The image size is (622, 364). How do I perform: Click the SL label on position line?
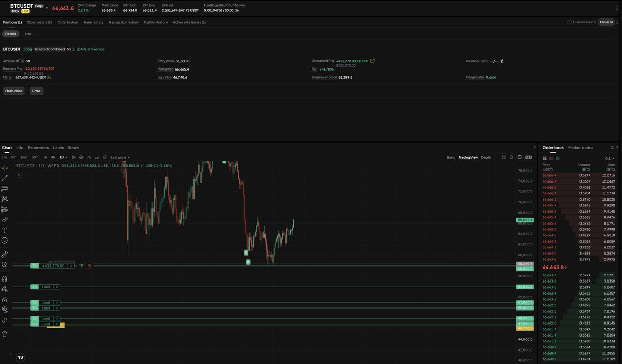click(x=90, y=265)
